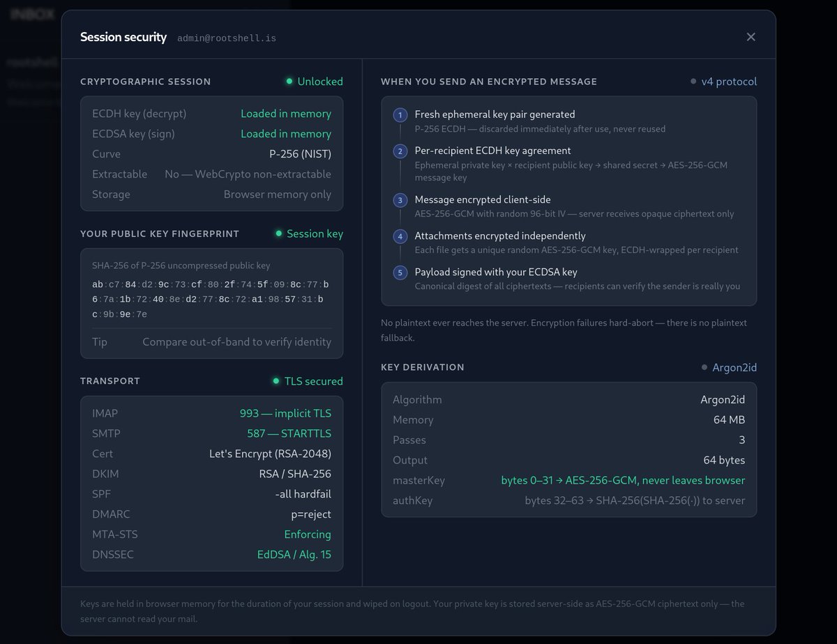Click step 1 circle icon
Screen dimensions: 837x644
click(x=400, y=115)
